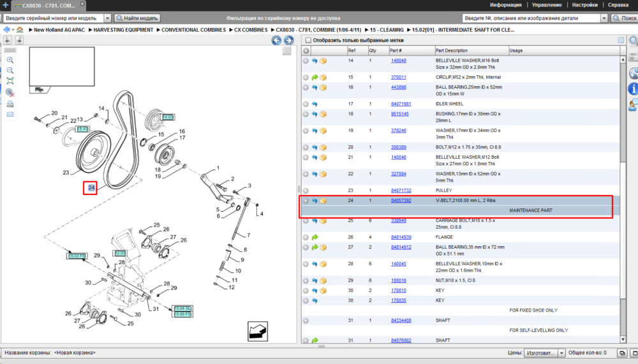Expand the history dropdown next to back arrow
638x364 pixels.
pos(13,30)
